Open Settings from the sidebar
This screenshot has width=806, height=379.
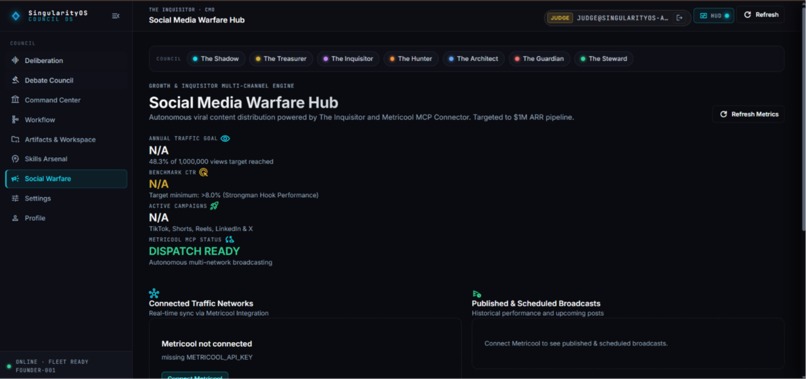[66, 198]
